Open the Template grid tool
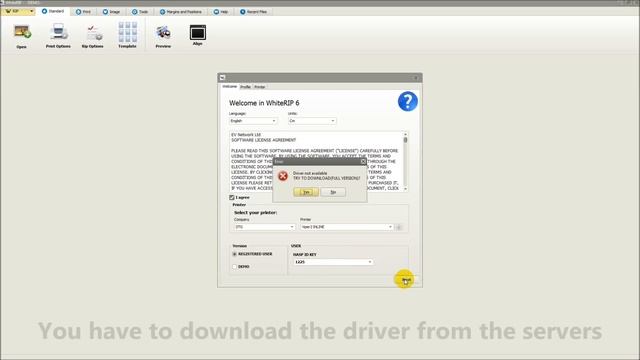Viewport: 640px width, 360px height. 127,35
